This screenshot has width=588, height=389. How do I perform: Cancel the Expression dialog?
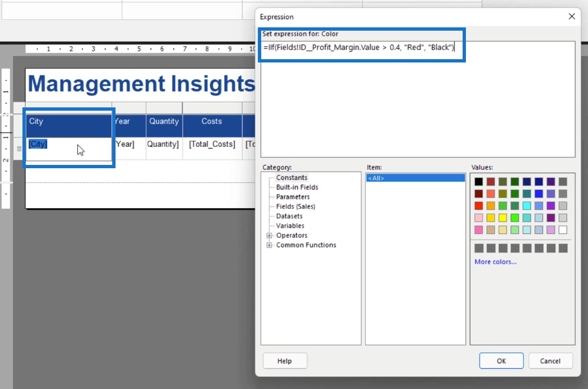point(551,361)
